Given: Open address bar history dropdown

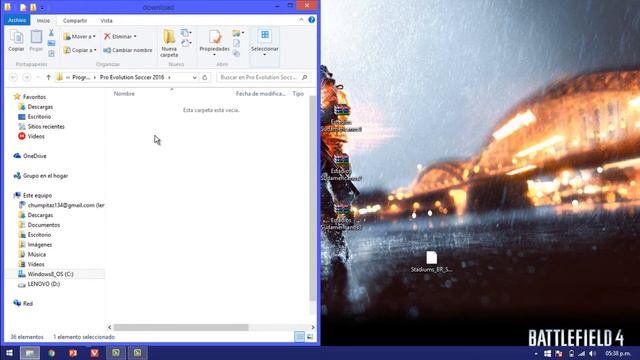Looking at the screenshot, I should coord(194,77).
